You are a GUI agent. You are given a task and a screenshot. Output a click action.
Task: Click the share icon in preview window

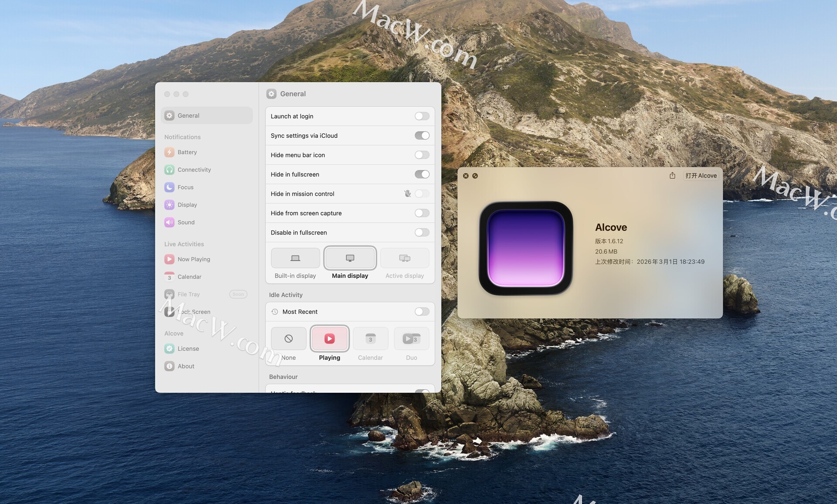click(672, 176)
